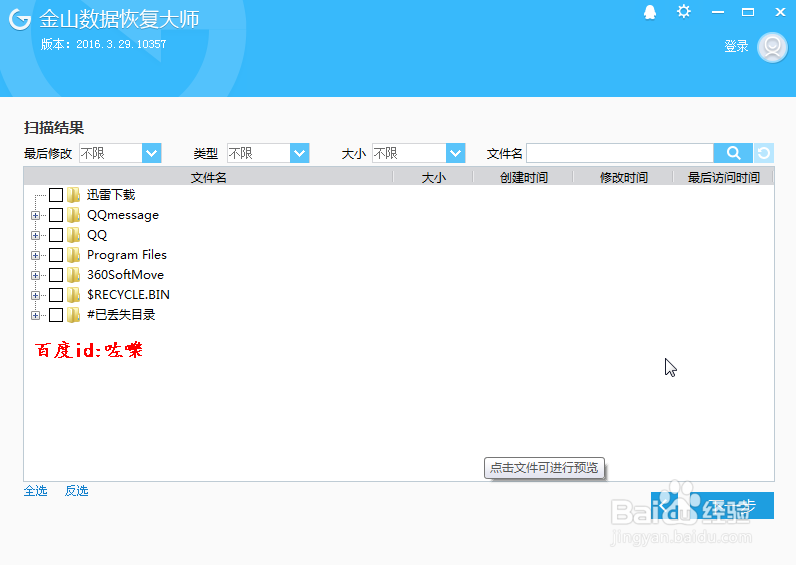Click the $RECYCLE.BIN folder icon

coord(74,295)
